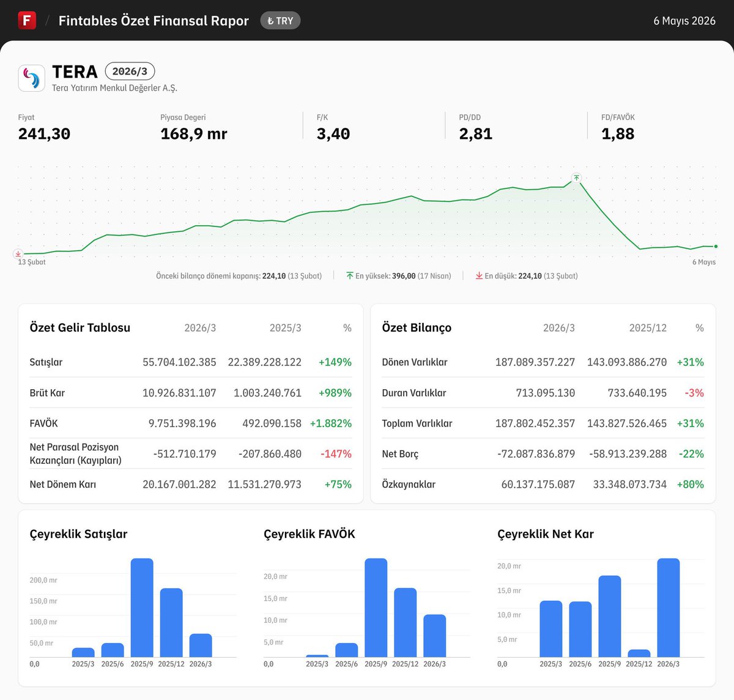
Task: Click the red Fintables F logo
Action: point(27,20)
